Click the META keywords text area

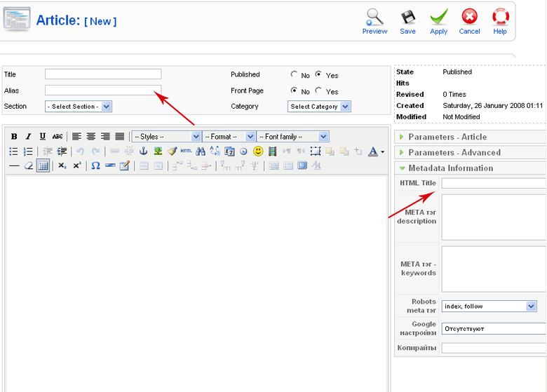click(x=494, y=269)
